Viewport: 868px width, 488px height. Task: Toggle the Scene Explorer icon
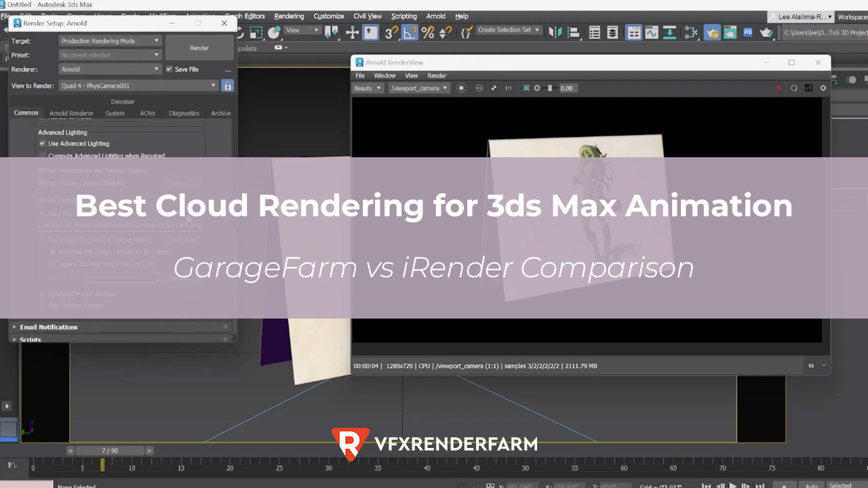[x=595, y=32]
